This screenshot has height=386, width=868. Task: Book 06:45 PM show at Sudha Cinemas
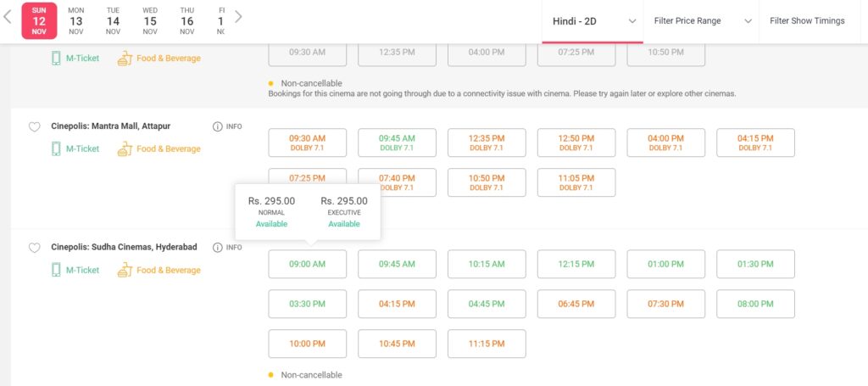point(576,304)
